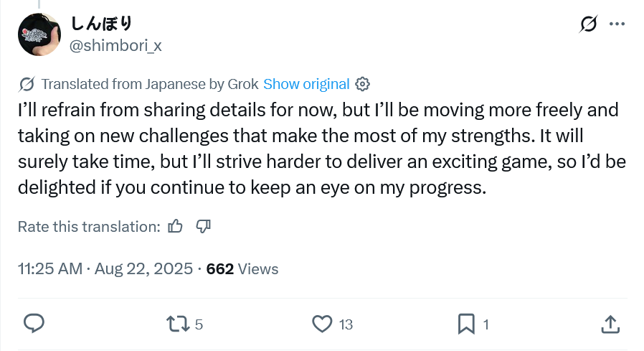644x351 pixels.
Task: Click the 11:25 AM · Aug 22, 2025 timestamp
Action: click(x=105, y=268)
